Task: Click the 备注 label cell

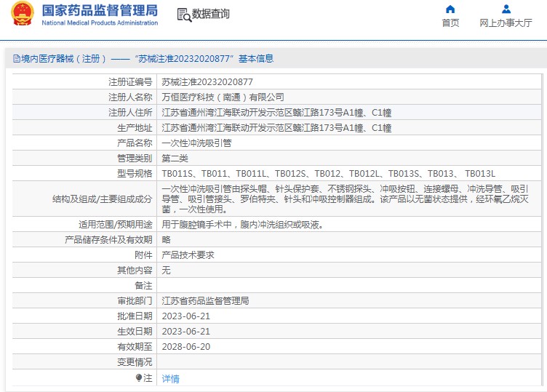Action: click(x=85, y=286)
